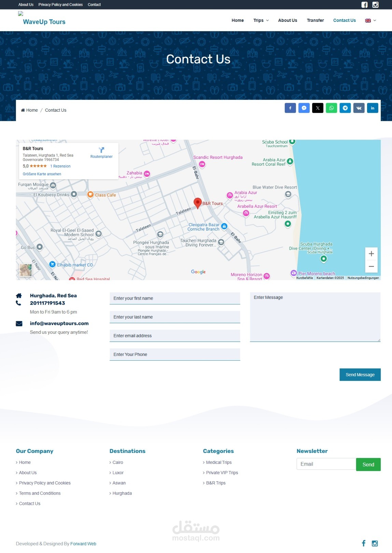Viewport: 392px width, 553px height.
Task: Focus the email address input field
Action: [x=175, y=336]
